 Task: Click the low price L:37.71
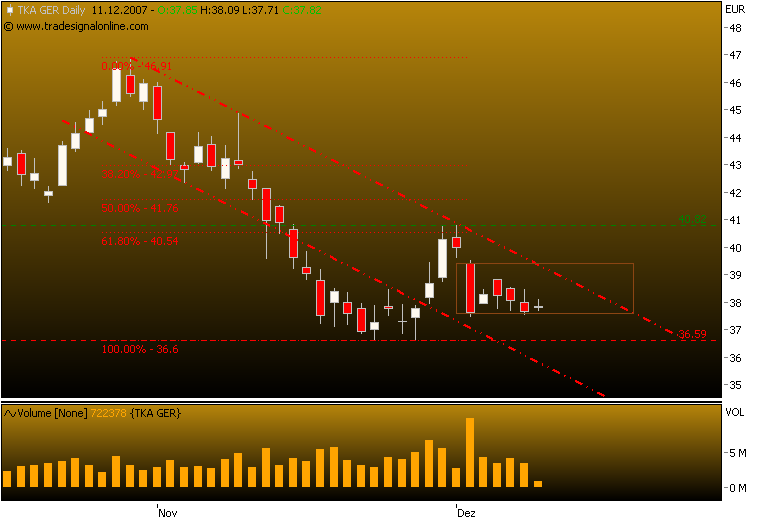260,10
